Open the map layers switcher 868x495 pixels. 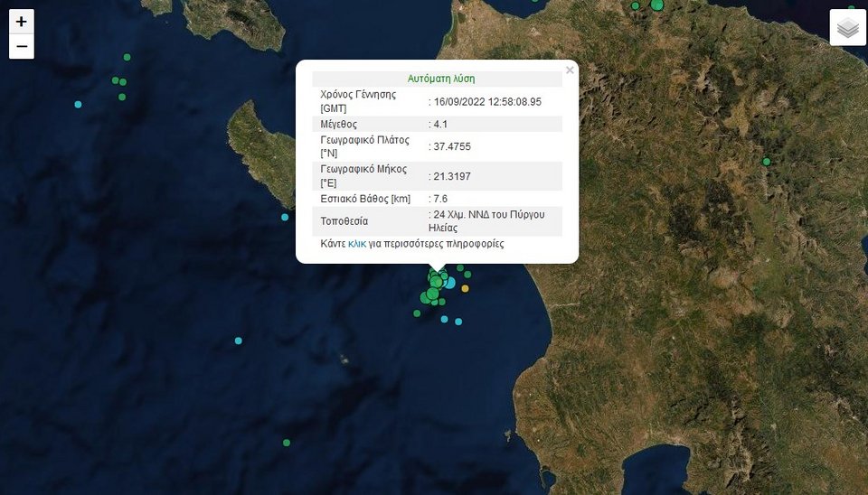click(x=847, y=28)
